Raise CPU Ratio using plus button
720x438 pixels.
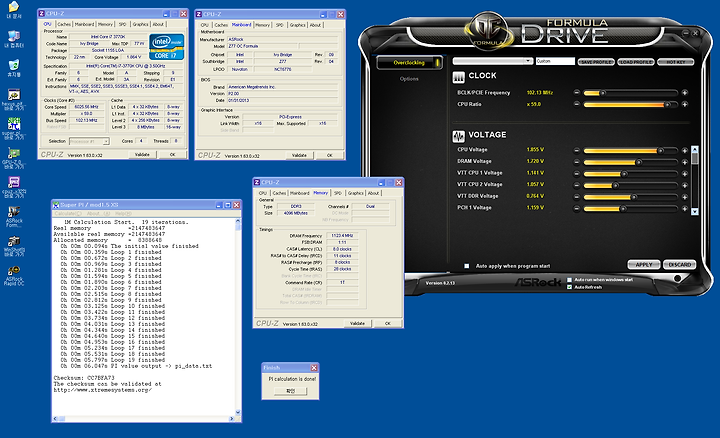tap(685, 104)
